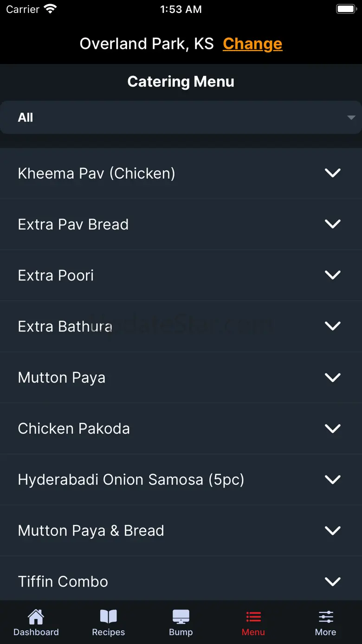The image size is (362, 644).
Task: Expand the Chicken Pakoda chevron
Action: coord(332,429)
